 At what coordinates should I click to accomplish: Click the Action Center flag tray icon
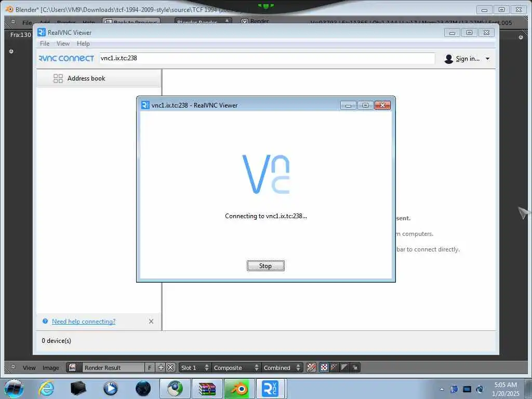click(x=454, y=389)
